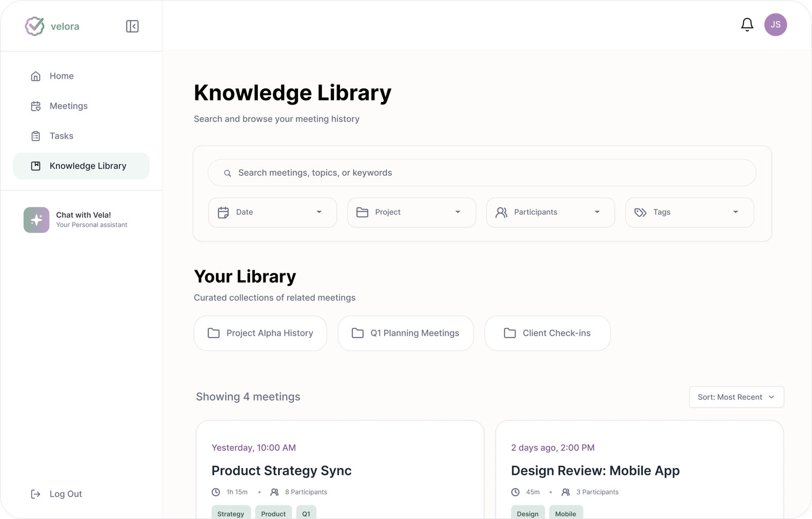
Task: Click the Meetings calendar icon in sidebar
Action: pos(36,106)
